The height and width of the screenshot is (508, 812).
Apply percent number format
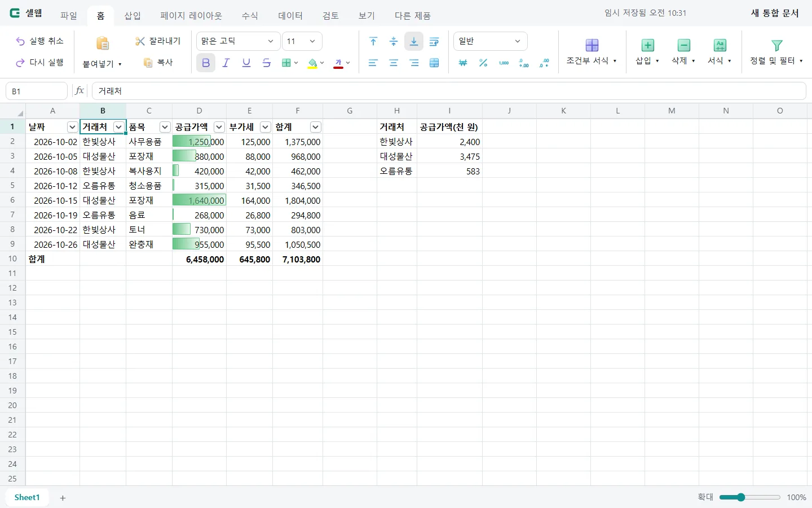click(x=483, y=63)
